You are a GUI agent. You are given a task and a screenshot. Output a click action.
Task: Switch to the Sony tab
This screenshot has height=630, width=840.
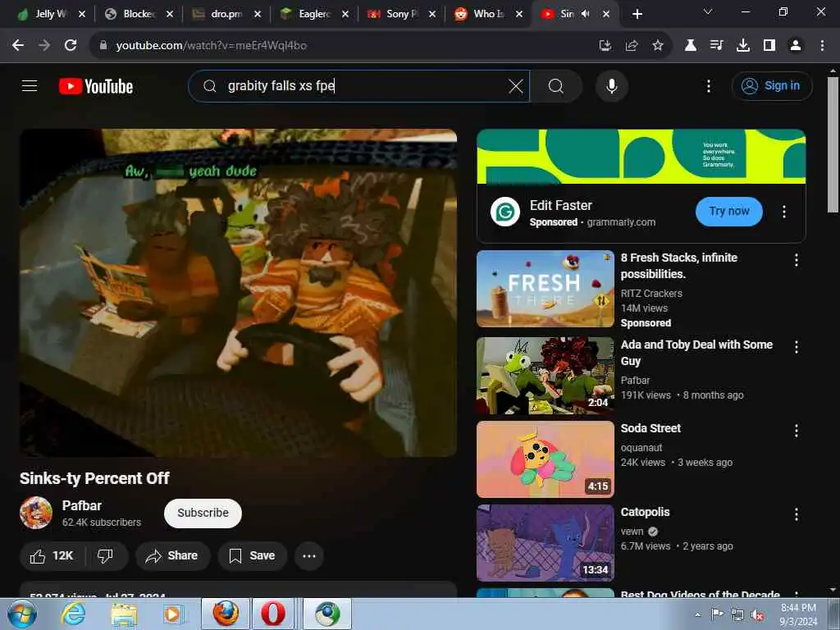pyautogui.click(x=402, y=14)
